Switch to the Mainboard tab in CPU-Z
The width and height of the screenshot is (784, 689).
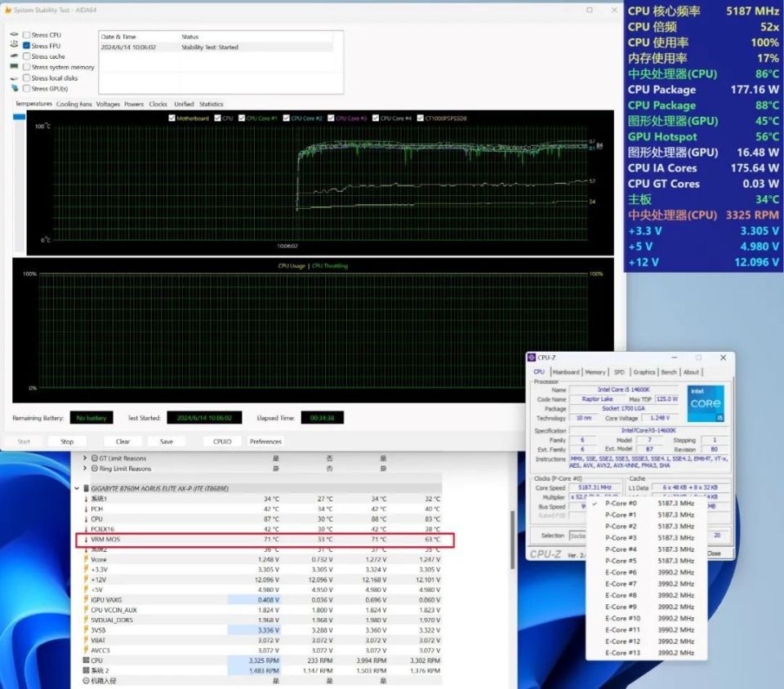coord(566,372)
